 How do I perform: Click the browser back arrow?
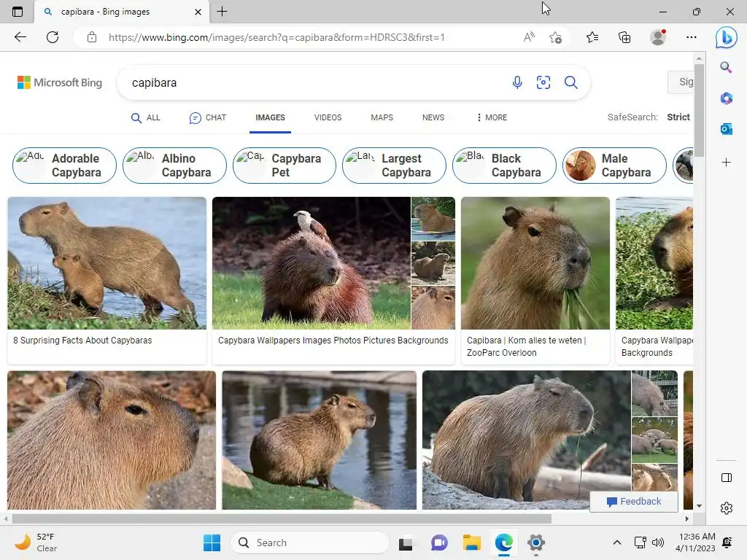point(20,37)
